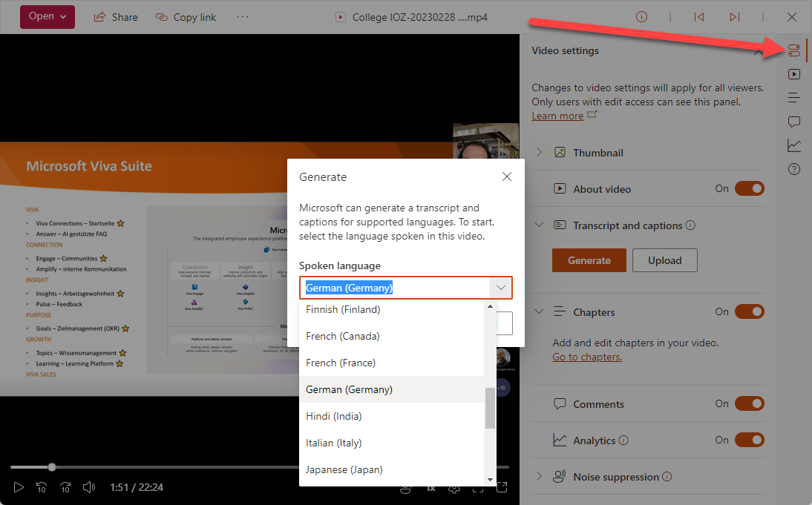The height and width of the screenshot is (505, 812).
Task: Open the Learn more link
Action: (x=557, y=116)
